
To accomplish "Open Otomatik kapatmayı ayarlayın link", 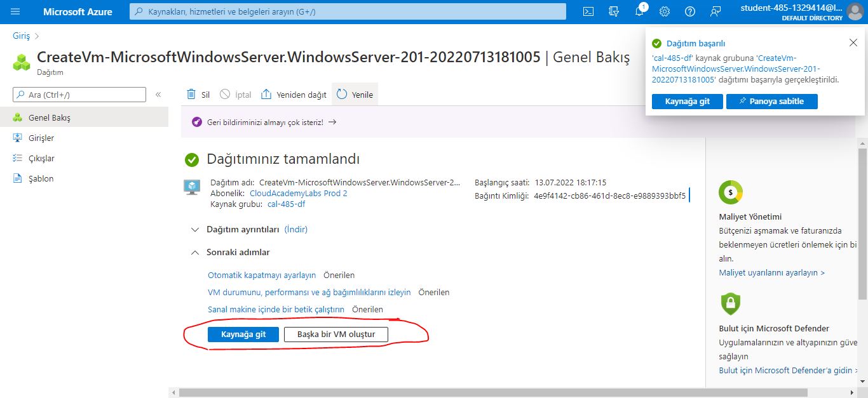I will click(262, 275).
